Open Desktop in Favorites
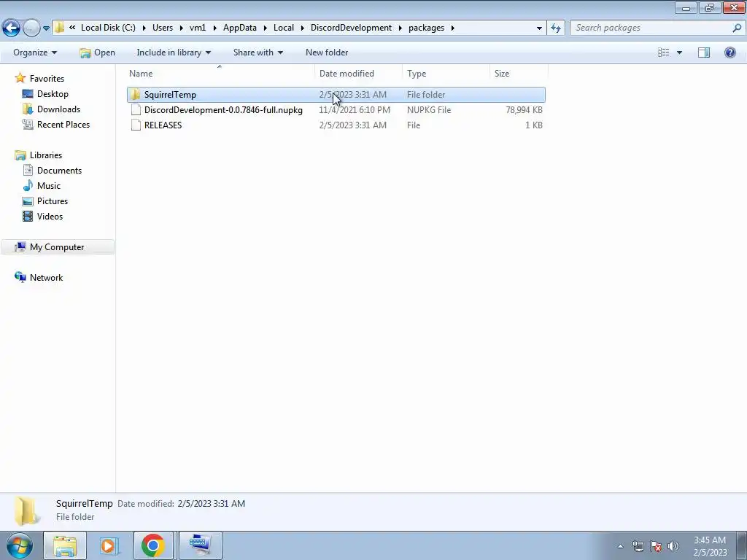The width and height of the screenshot is (747, 560). 53,94
